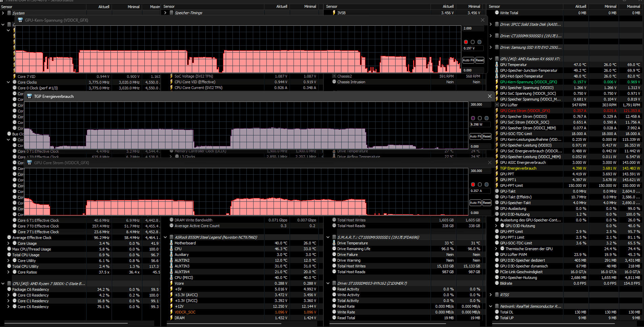Collapse the GPU [#0] AMD Radeon RX 6600 XT group
Screen dimensions: 644x327
(491, 59)
